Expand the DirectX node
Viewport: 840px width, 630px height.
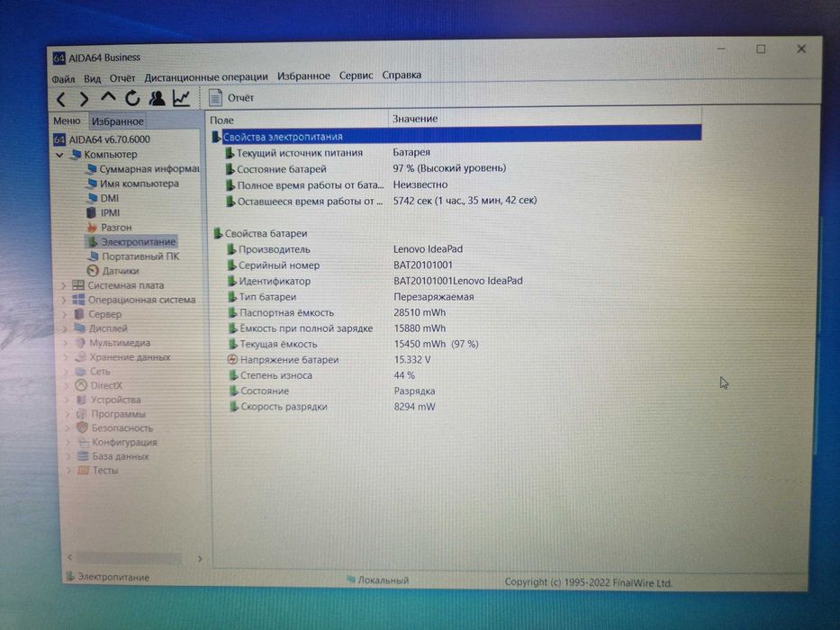click(x=67, y=386)
